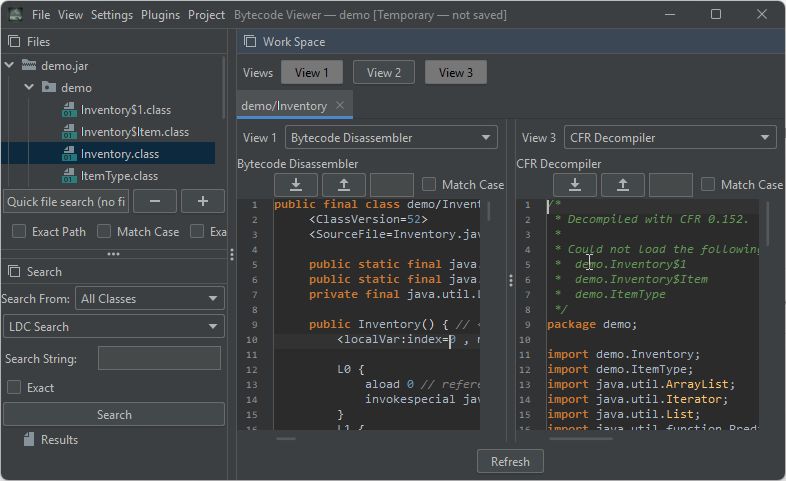Open the View menu
The image size is (786, 481).
(x=70, y=15)
